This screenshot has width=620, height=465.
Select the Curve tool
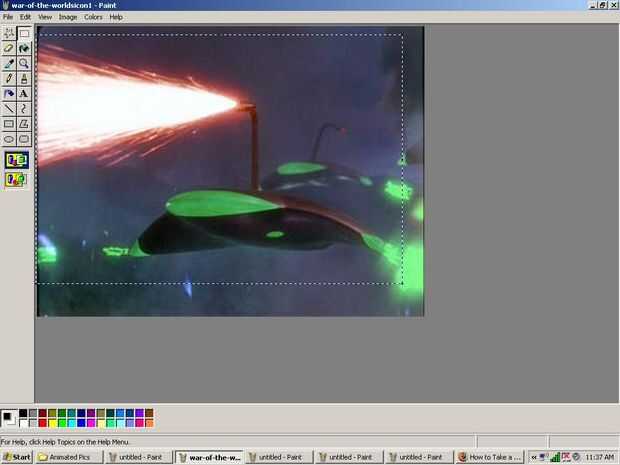coord(24,109)
